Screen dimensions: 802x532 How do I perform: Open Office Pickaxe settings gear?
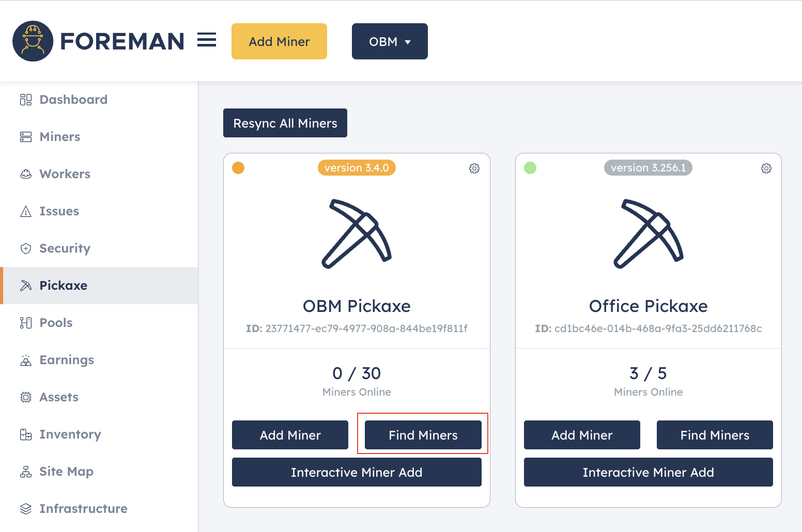(766, 168)
